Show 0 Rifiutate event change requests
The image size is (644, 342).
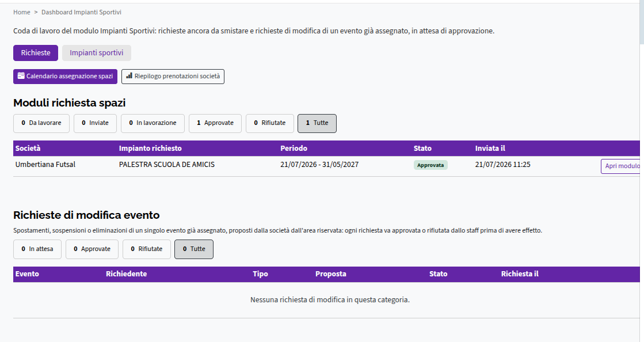pos(147,249)
